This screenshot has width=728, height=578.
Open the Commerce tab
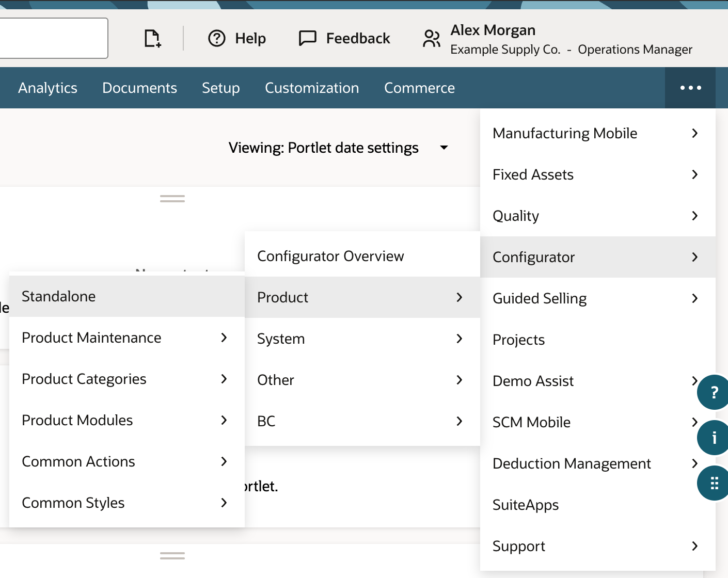click(419, 88)
